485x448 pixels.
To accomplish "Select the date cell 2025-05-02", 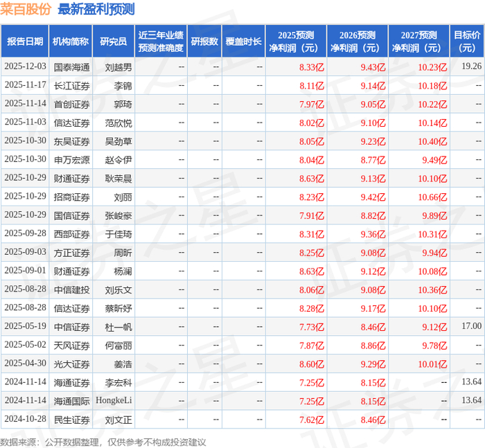I will [x=25, y=345].
